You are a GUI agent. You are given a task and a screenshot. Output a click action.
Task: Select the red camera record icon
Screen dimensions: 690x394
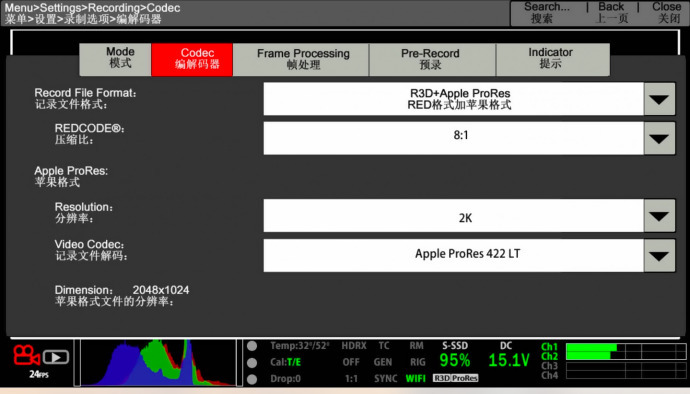26,355
